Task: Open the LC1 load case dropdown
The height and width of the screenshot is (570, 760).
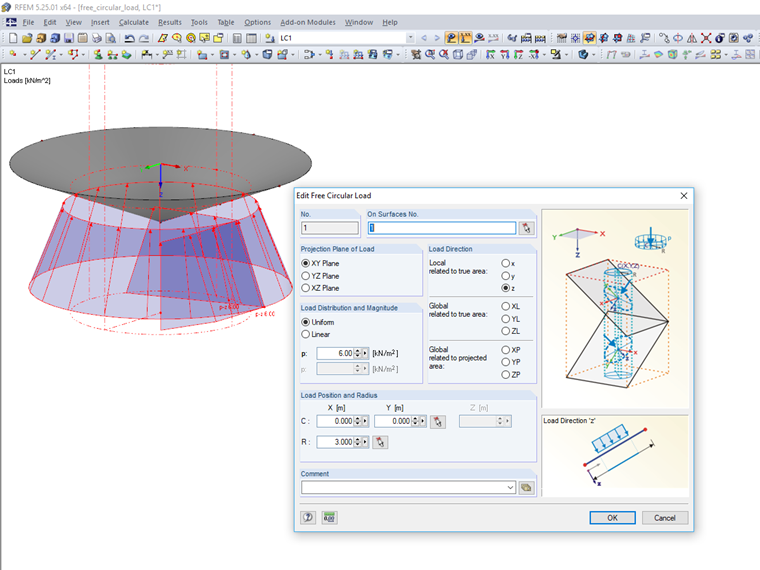Action: point(408,38)
